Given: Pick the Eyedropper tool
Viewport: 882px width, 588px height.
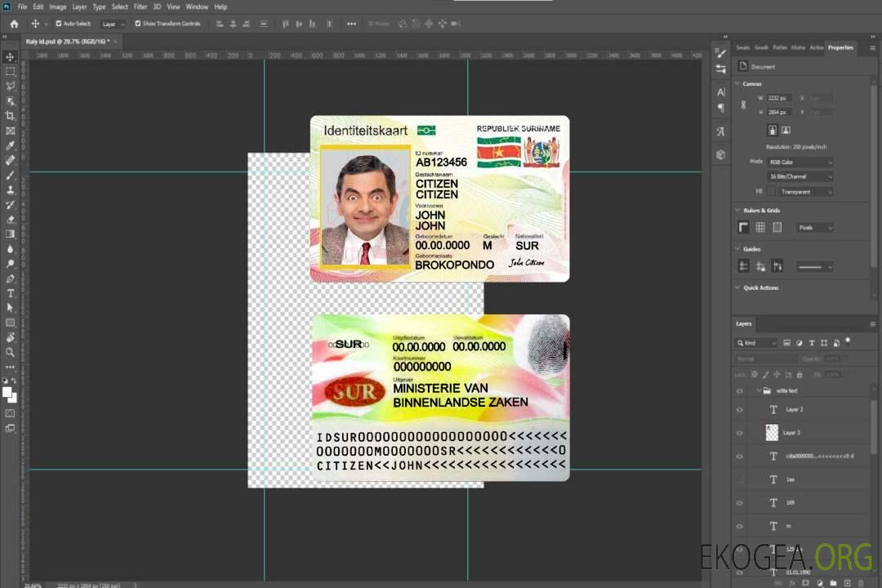Looking at the screenshot, I should click(x=11, y=145).
